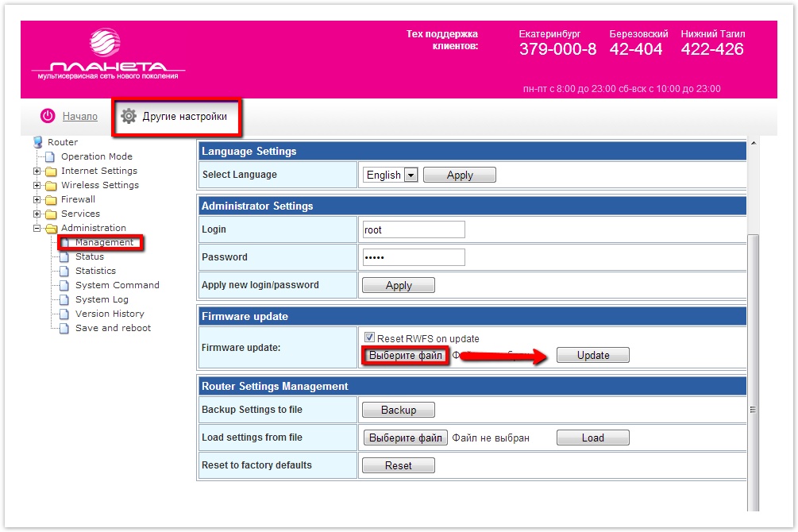Expand the Internet Settings tree node
Viewport: 798px width, 532px height.
tap(37, 171)
